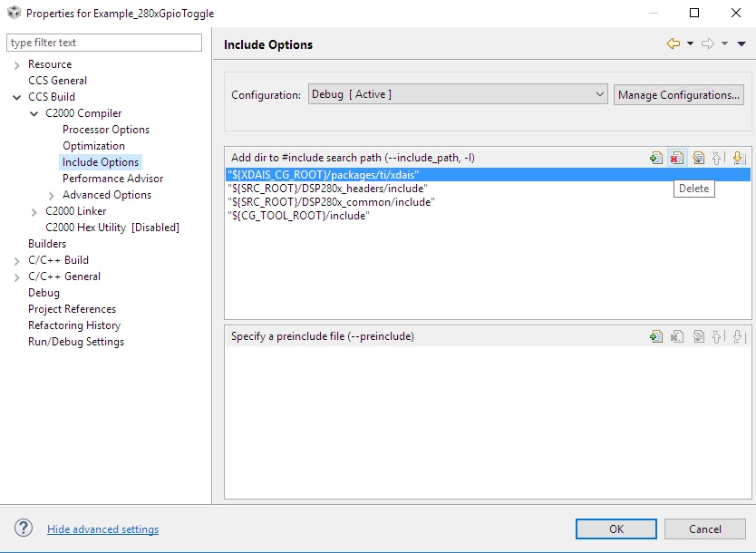Select CCS General in tree

tap(57, 81)
